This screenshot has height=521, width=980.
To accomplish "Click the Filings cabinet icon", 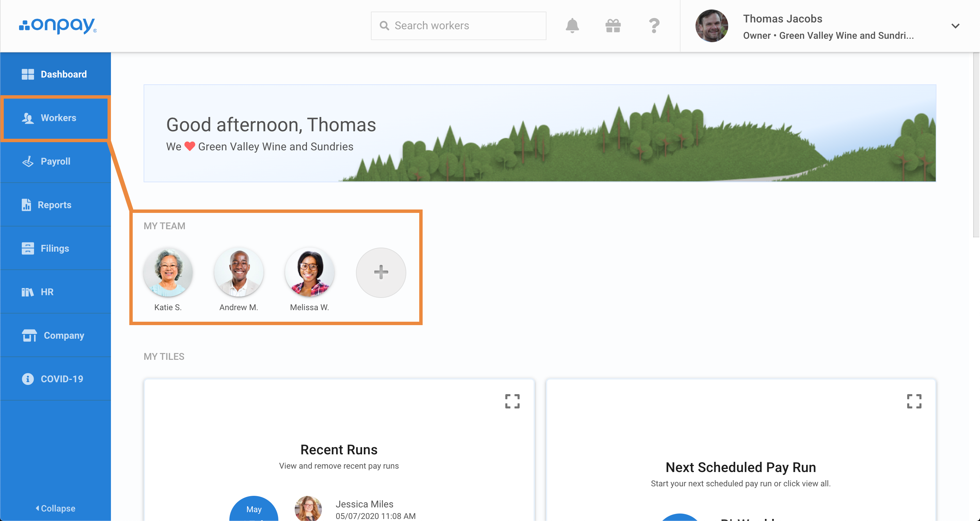I will pos(28,248).
